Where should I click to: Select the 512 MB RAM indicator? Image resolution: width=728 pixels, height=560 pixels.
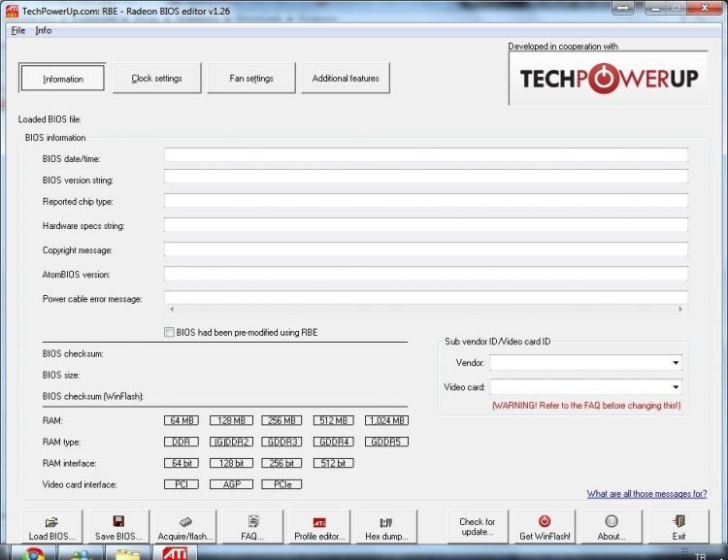(x=333, y=420)
